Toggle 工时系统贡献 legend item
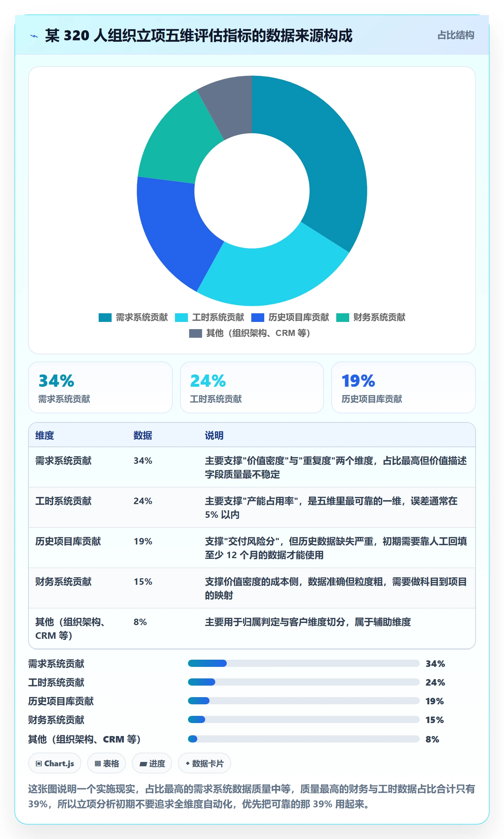This screenshot has width=504, height=839. (x=210, y=318)
